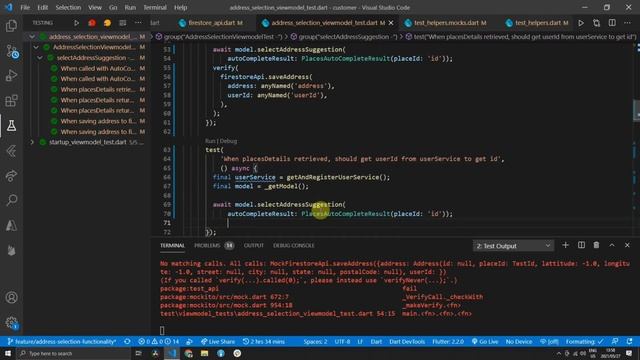Split the editor to the right

point(612,23)
